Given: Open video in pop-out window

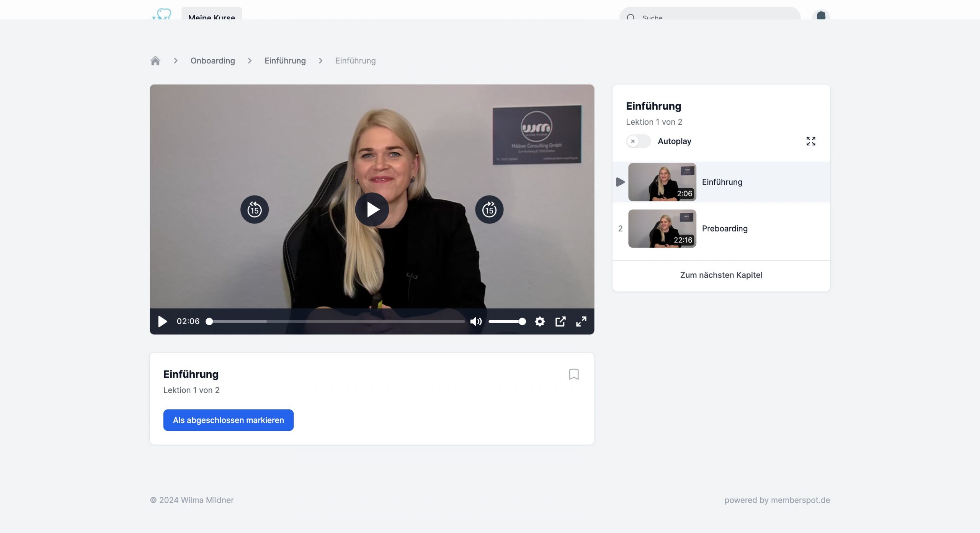Looking at the screenshot, I should (x=560, y=321).
